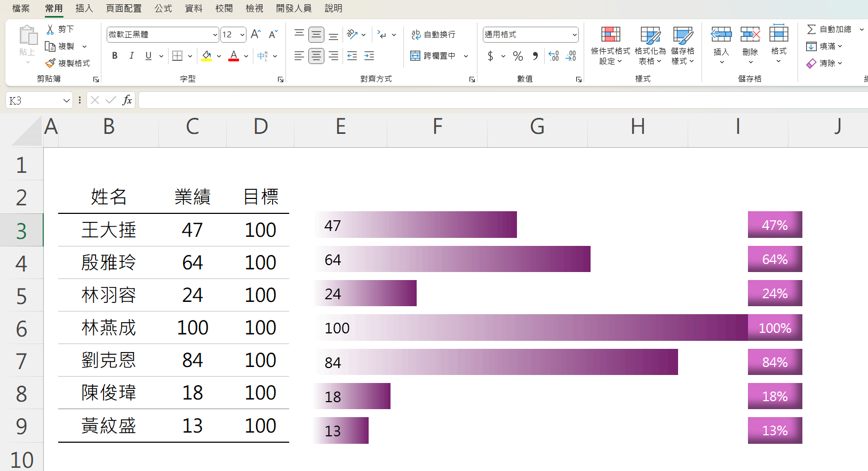868x471 pixels.
Task: Toggle Italic formatting
Action: (131, 56)
